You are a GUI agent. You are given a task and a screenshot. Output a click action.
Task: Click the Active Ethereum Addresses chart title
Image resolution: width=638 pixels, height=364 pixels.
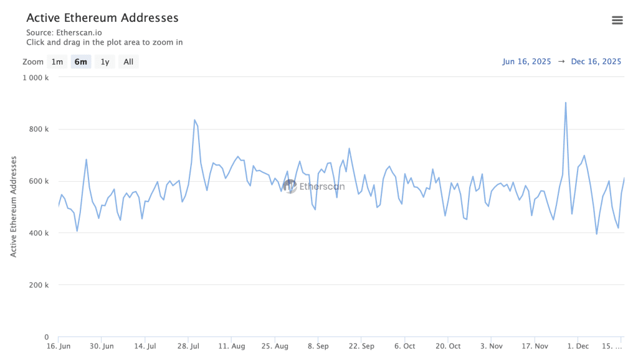[102, 18]
